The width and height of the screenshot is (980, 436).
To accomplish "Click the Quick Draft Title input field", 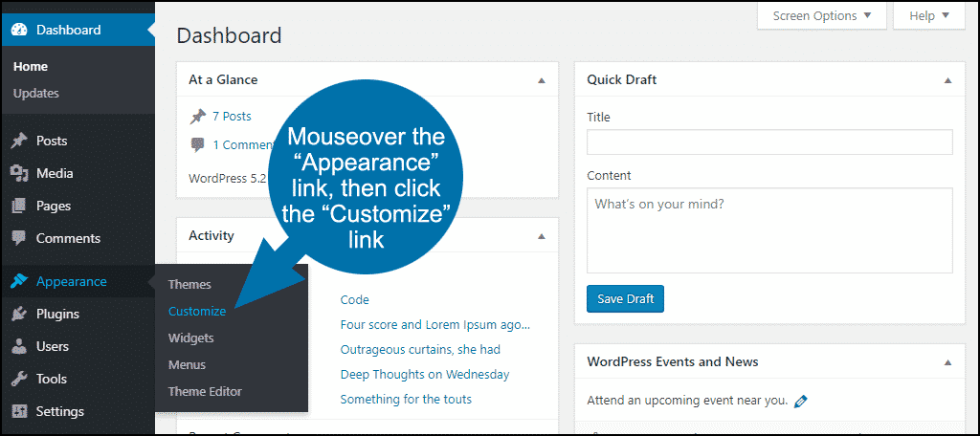I will pyautogui.click(x=769, y=142).
